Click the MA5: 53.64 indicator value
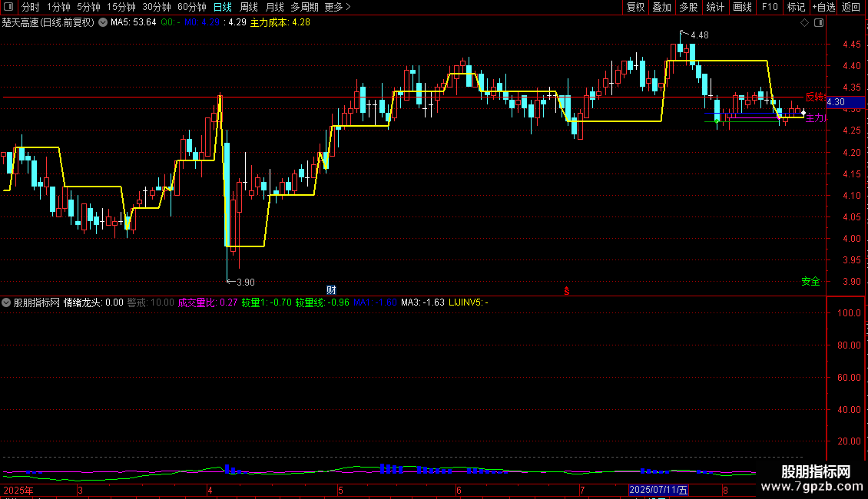The width and height of the screenshot is (868, 499). [134, 23]
